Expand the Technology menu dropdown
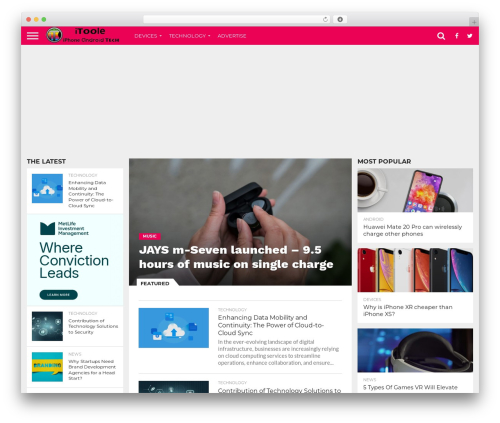This screenshot has width=500, height=423. (x=189, y=36)
